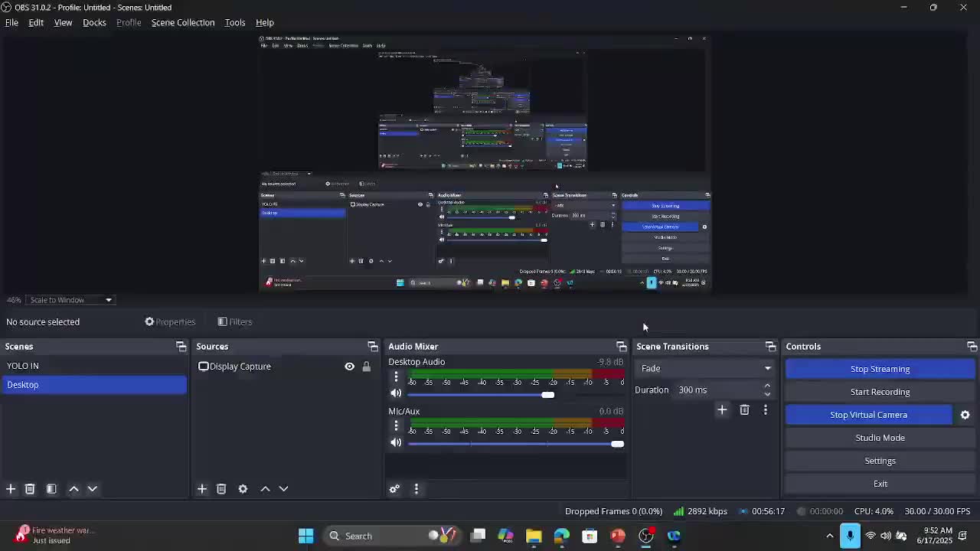Remove the selected scene using trash icon
Image resolution: width=980 pixels, height=551 pixels.
pyautogui.click(x=30, y=489)
